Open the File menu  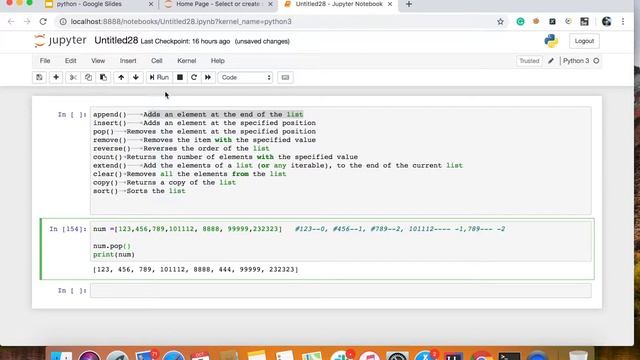tap(45, 60)
